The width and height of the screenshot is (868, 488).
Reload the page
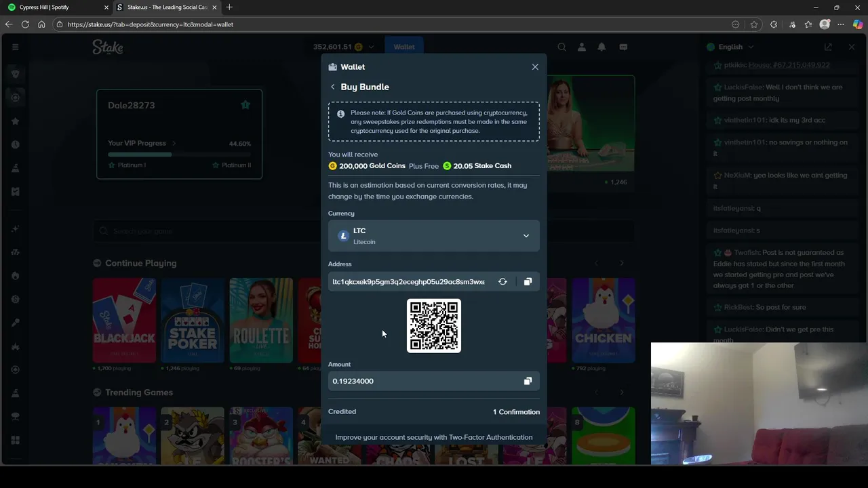click(x=25, y=24)
